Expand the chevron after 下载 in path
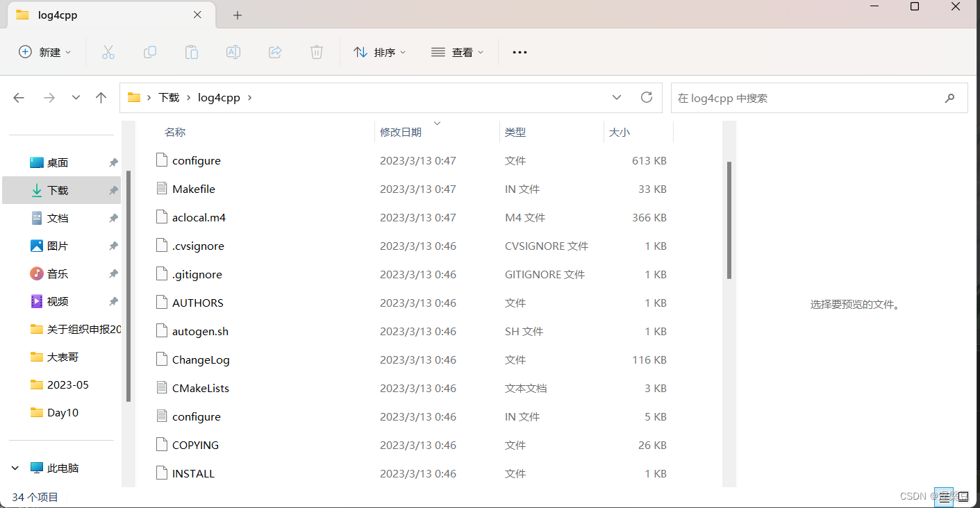 pyautogui.click(x=188, y=98)
